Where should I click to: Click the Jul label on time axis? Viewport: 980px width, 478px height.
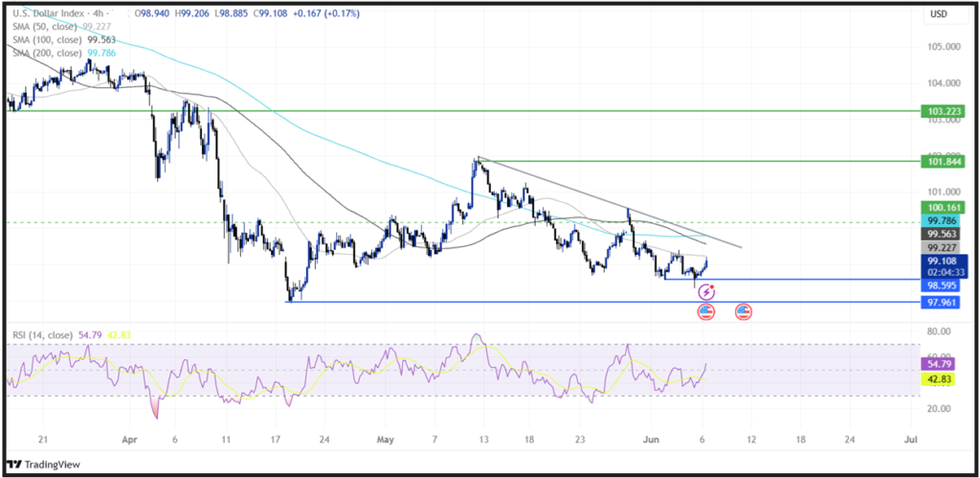coord(910,440)
